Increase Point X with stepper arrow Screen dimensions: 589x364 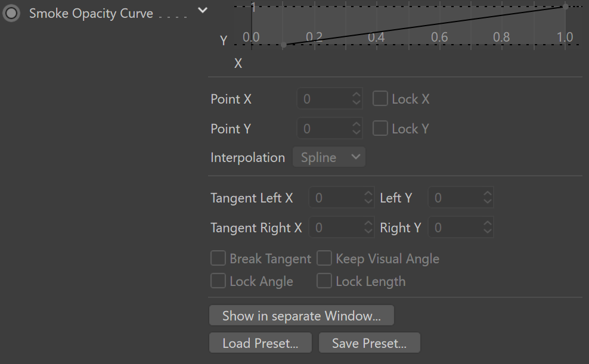[356, 95]
